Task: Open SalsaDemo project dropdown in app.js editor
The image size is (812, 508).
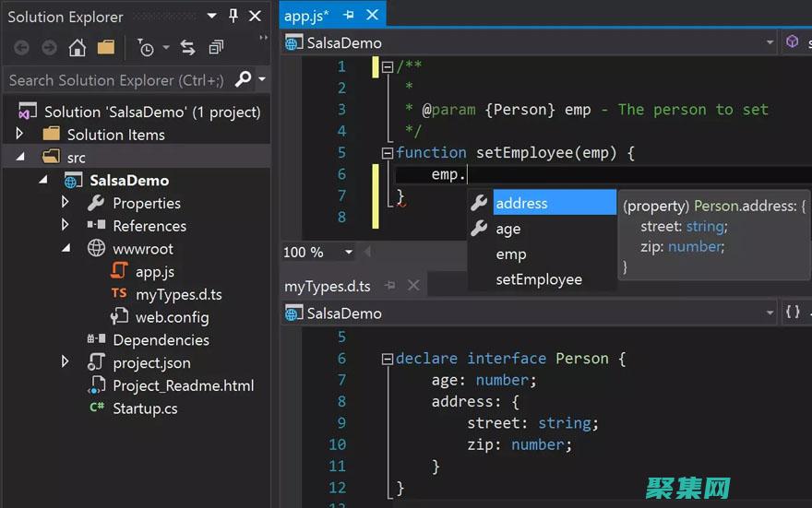Action: 770,42
